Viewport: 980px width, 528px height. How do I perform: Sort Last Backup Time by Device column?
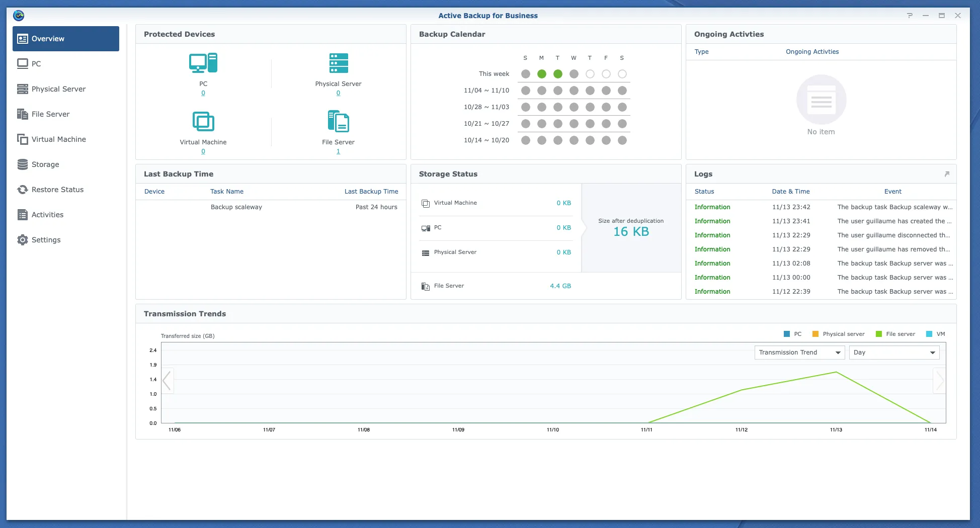pos(154,192)
